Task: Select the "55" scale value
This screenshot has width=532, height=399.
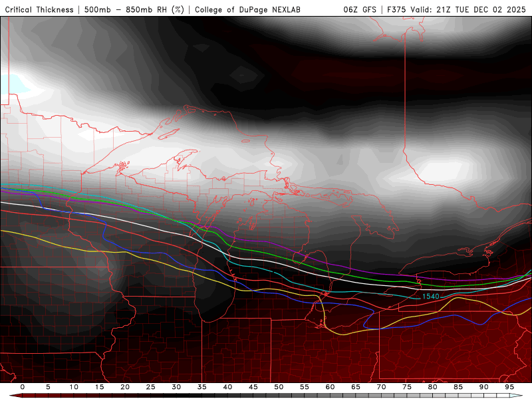Action: 305,387
